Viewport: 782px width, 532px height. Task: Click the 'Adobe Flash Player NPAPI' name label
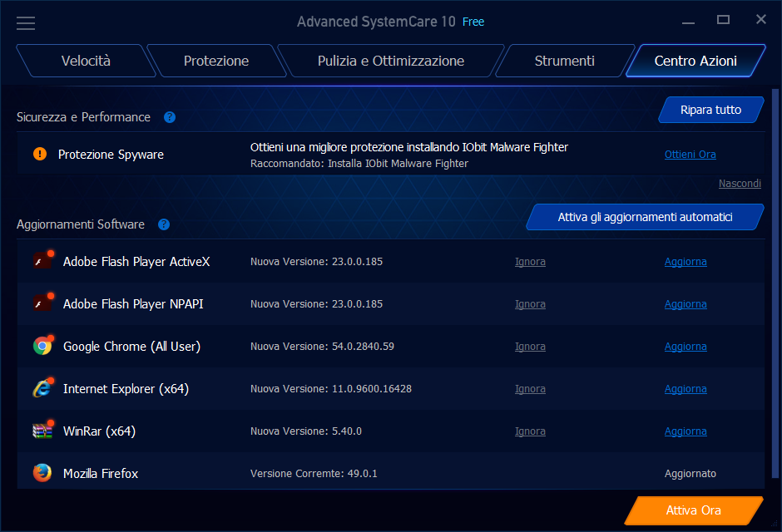133,304
